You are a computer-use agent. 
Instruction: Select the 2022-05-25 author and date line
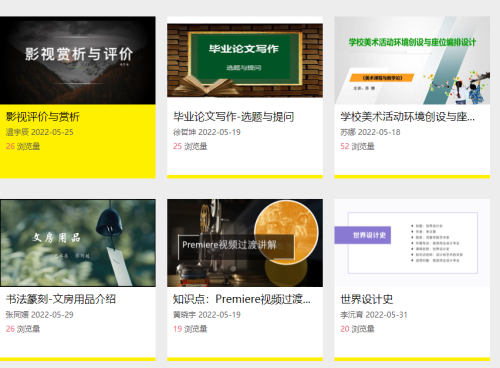(x=39, y=132)
